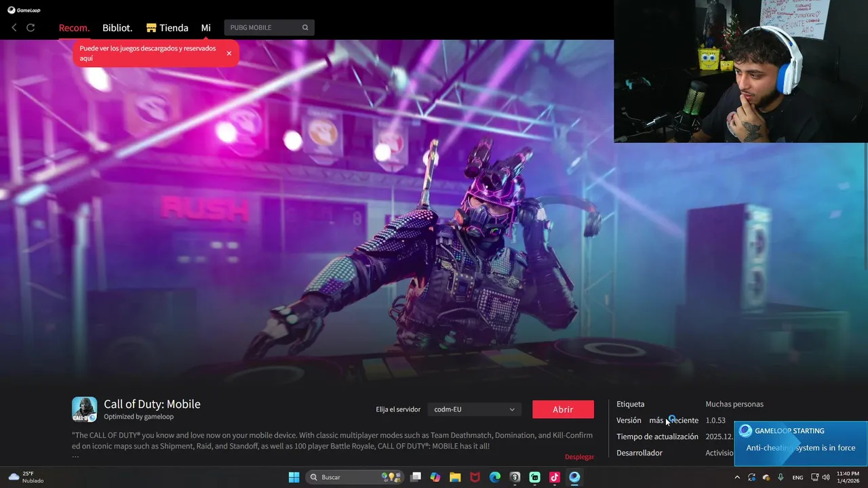
Task: Open File Explorer from taskbar
Action: pyautogui.click(x=455, y=477)
